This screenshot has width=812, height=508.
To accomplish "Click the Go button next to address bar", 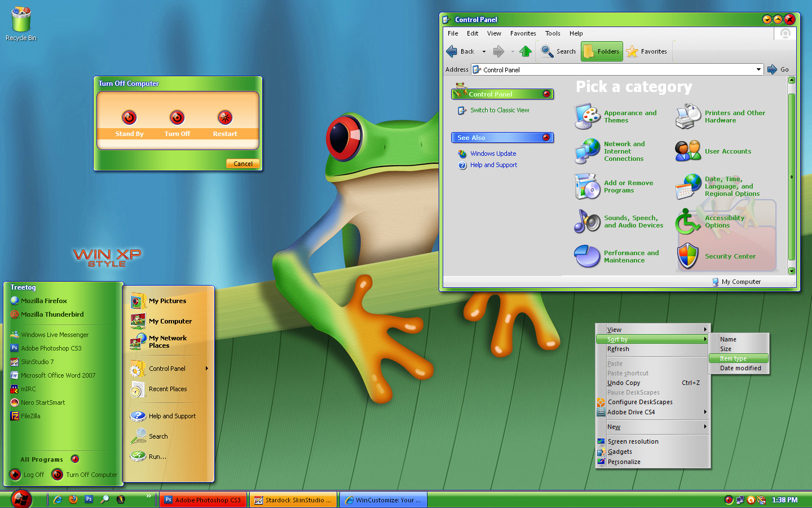I will [x=778, y=69].
